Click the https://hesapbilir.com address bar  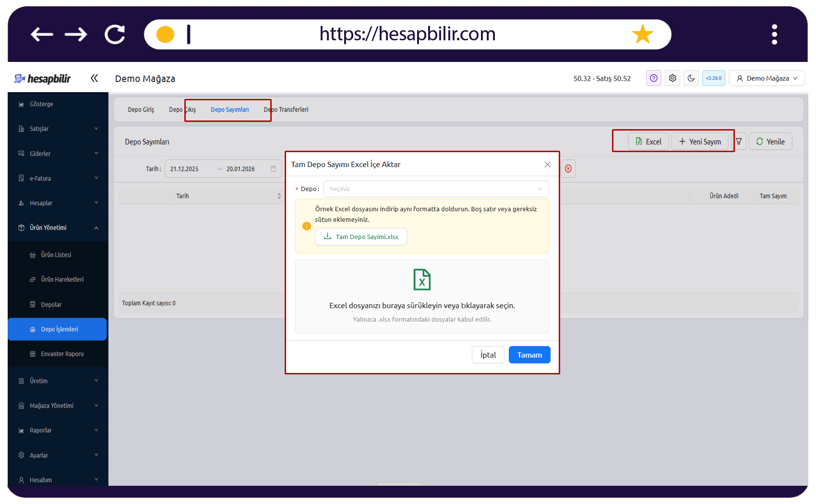pos(408,34)
